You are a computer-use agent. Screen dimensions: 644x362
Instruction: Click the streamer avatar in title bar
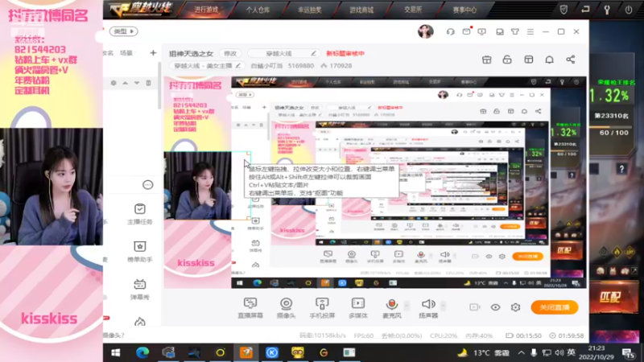coord(426,31)
